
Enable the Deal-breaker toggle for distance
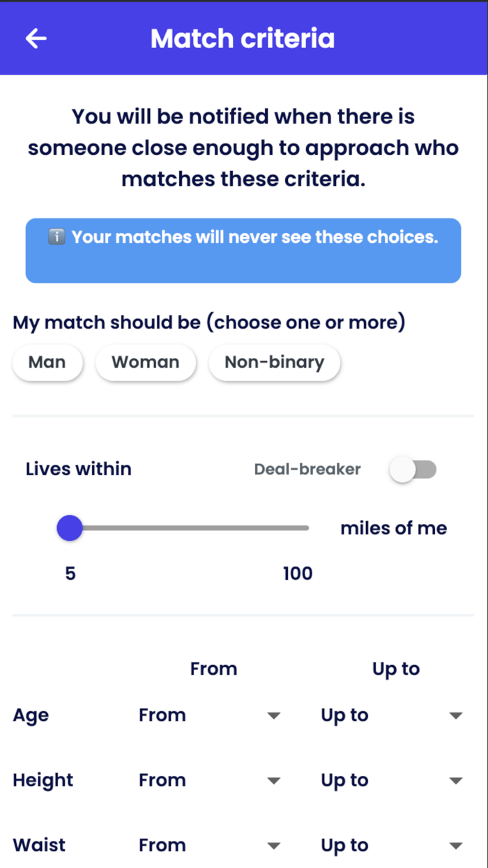[x=413, y=470]
